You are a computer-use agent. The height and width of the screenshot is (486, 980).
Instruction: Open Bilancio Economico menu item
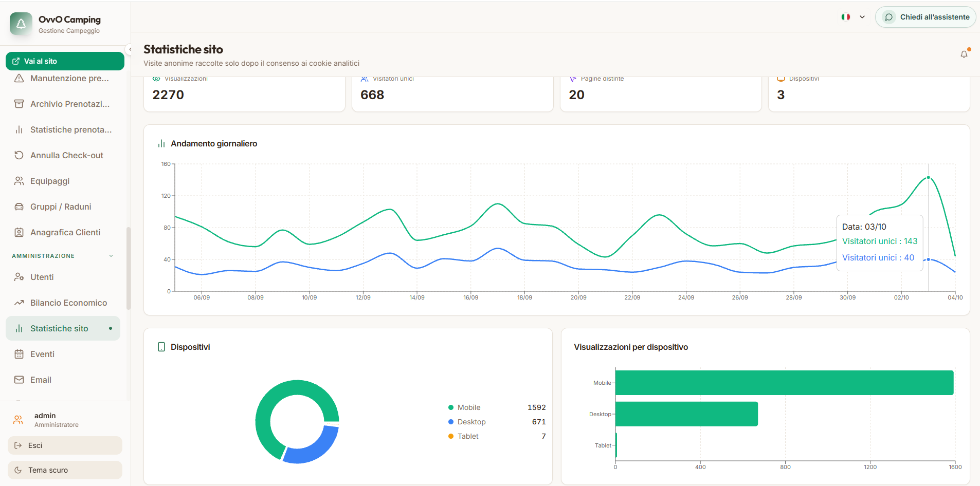point(63,303)
